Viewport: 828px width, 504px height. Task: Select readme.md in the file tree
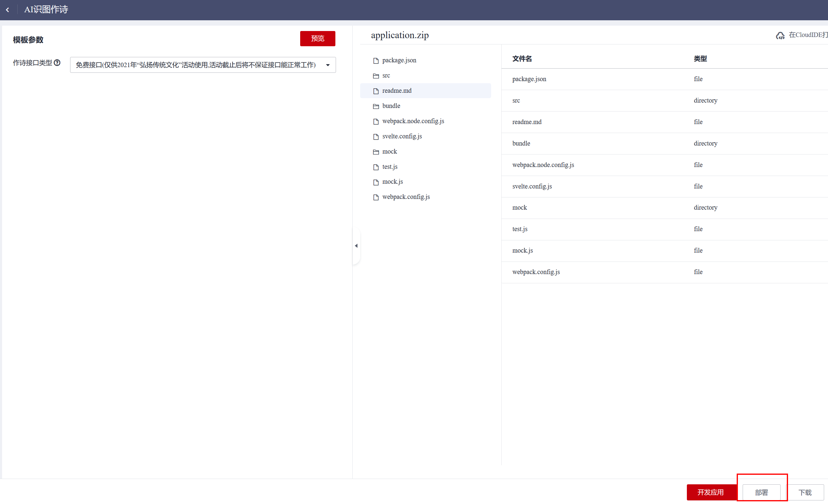397,91
